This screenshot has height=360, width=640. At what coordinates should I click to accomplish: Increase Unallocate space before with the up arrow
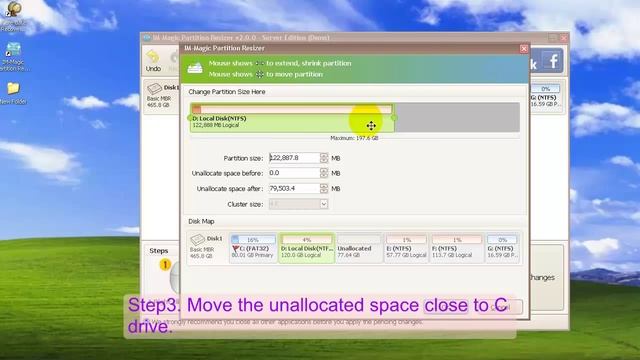[x=324, y=171]
